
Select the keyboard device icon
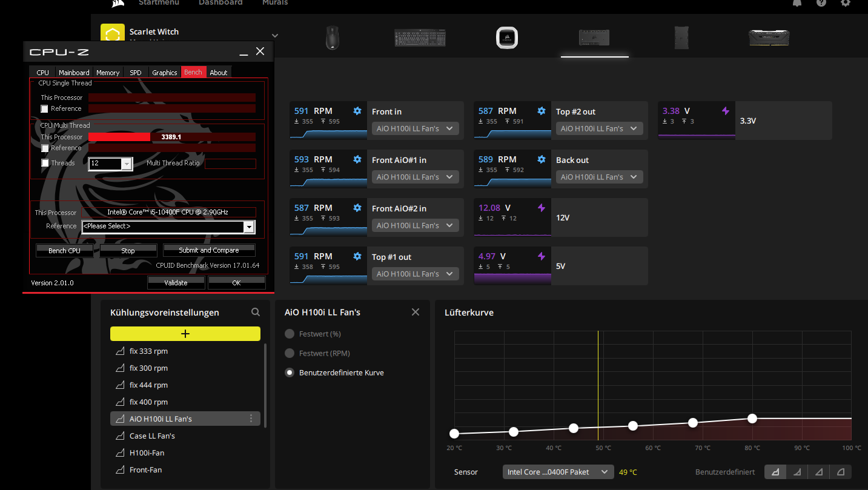pyautogui.click(x=420, y=38)
